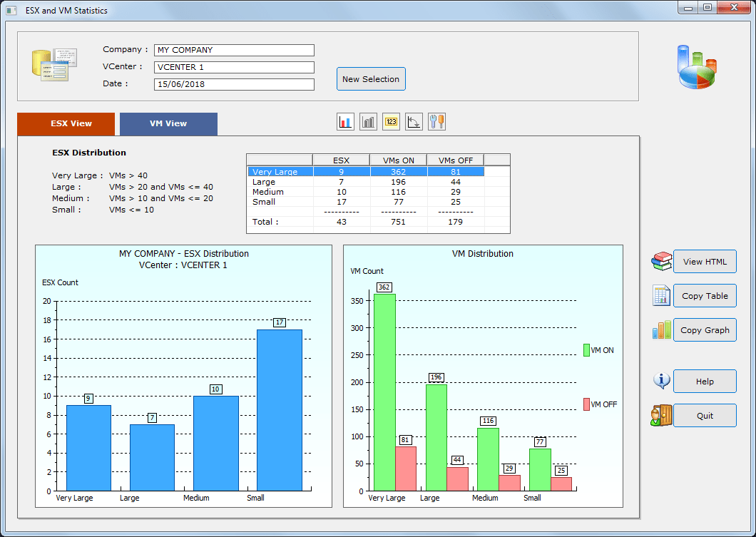Select the ESX View tab

tap(66, 123)
